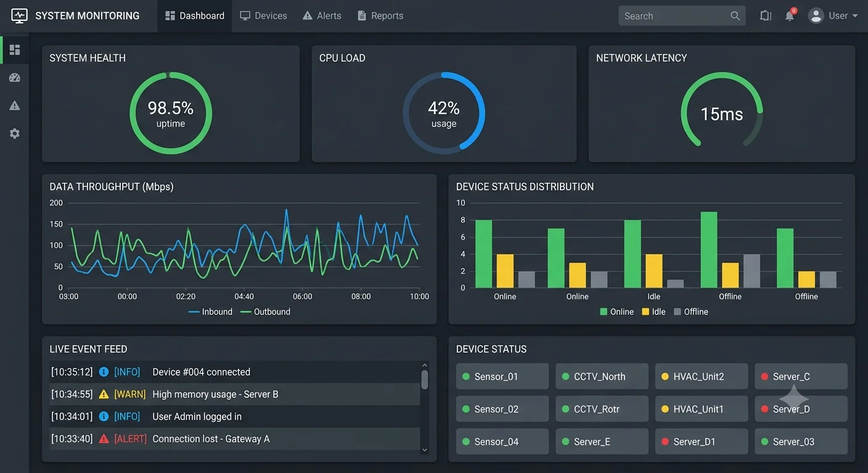
Task: Open the HVAC_Unit2 device tile
Action: 702,376
